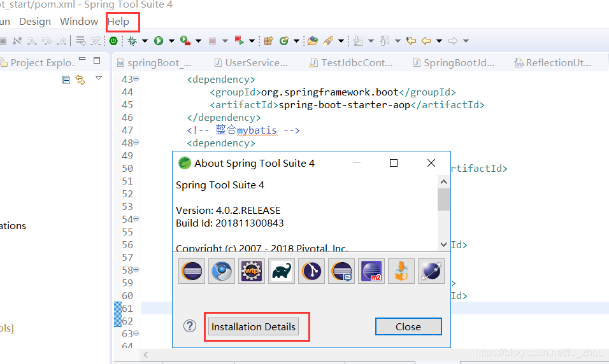
Task: Collapse the fold marker at line 58
Action: click(x=136, y=270)
